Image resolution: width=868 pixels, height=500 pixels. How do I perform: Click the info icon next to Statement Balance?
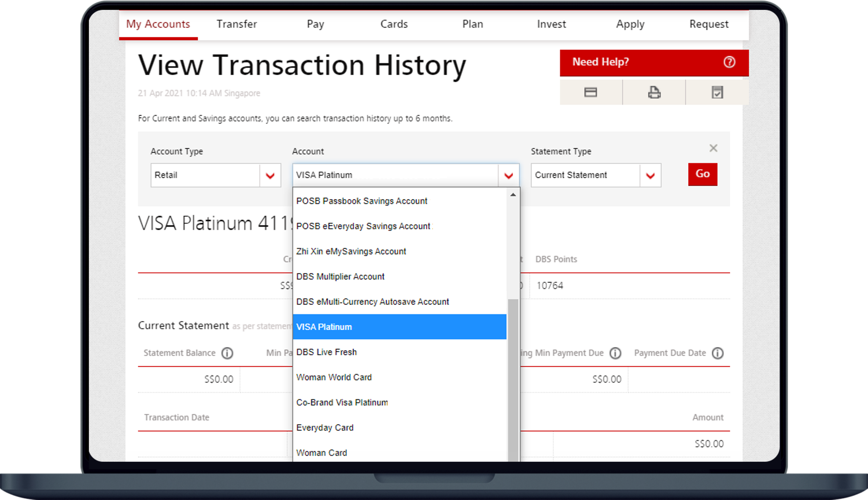[227, 353]
